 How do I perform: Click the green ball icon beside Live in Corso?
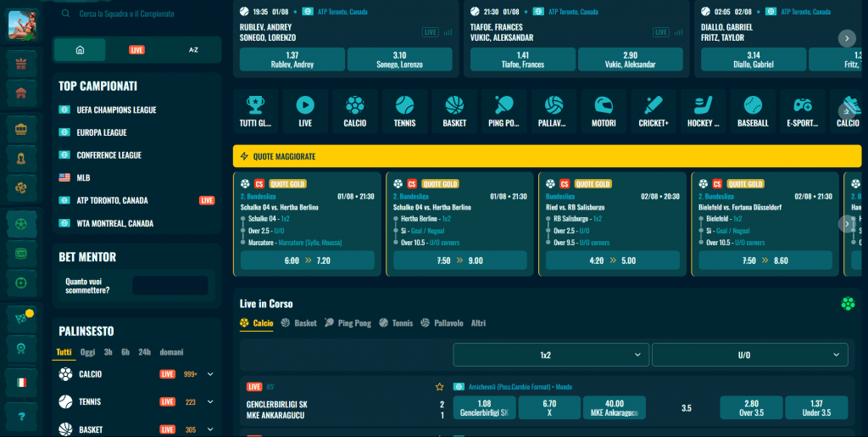(x=848, y=304)
